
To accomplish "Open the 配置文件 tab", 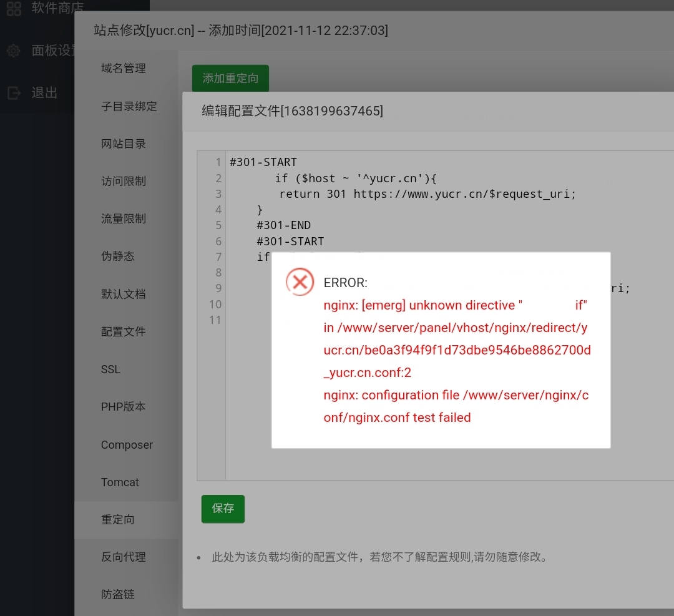I will pos(124,331).
